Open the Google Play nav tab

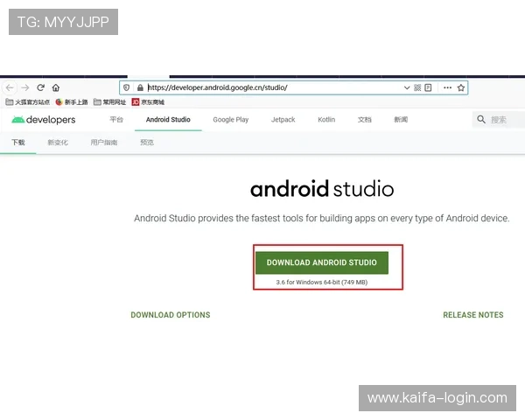click(231, 120)
